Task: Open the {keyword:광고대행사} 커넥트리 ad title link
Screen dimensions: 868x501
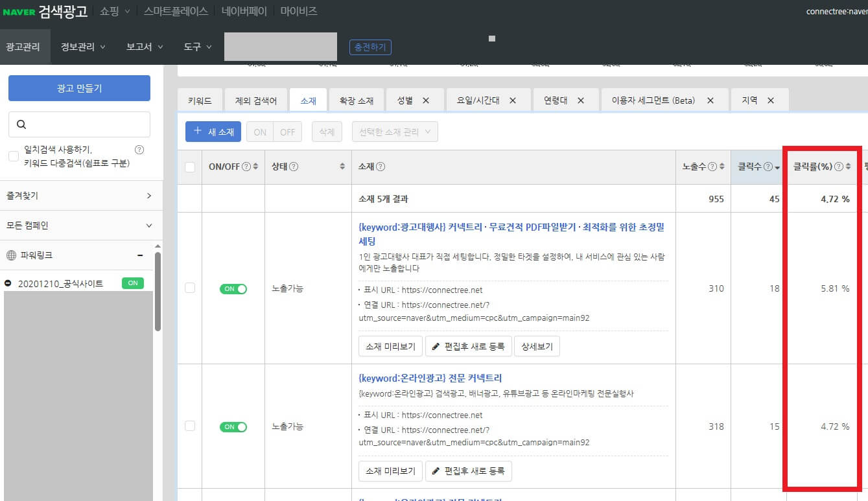Action: [511, 234]
